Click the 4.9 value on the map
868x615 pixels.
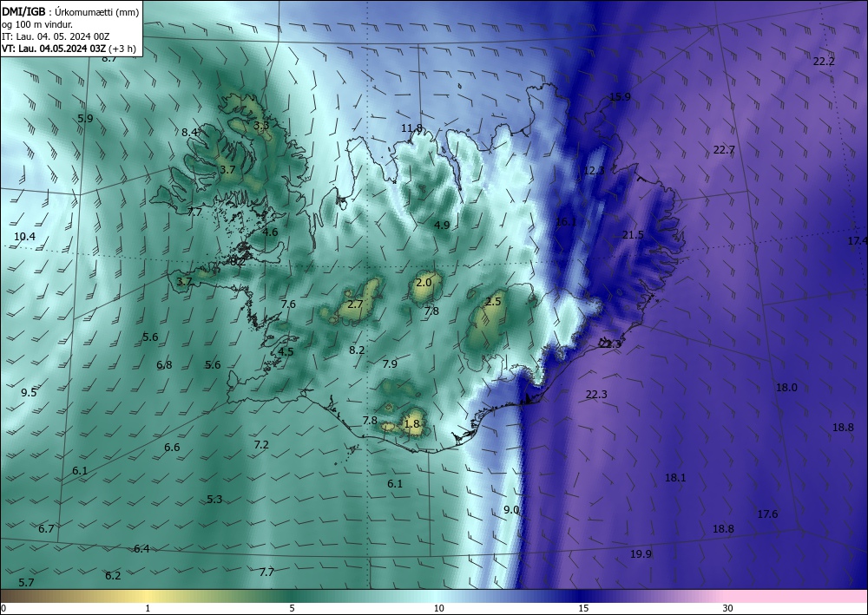[x=442, y=226]
